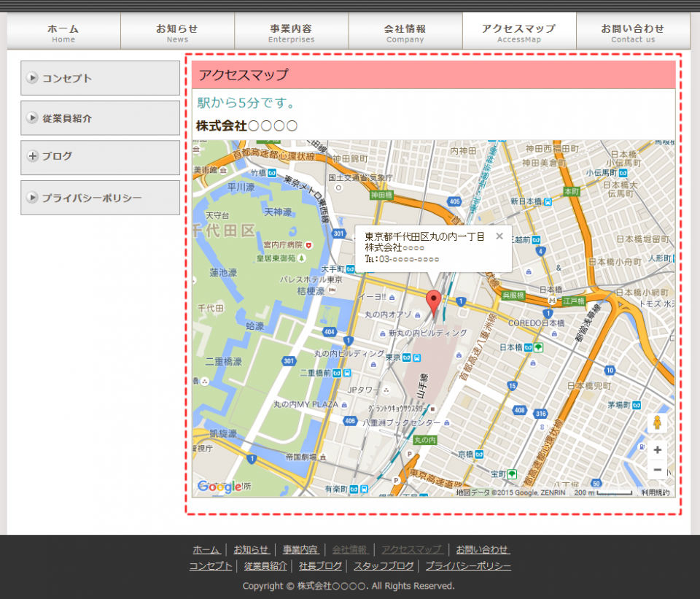Click the Google logo on map
The height and width of the screenshot is (599, 700).
[x=219, y=486]
